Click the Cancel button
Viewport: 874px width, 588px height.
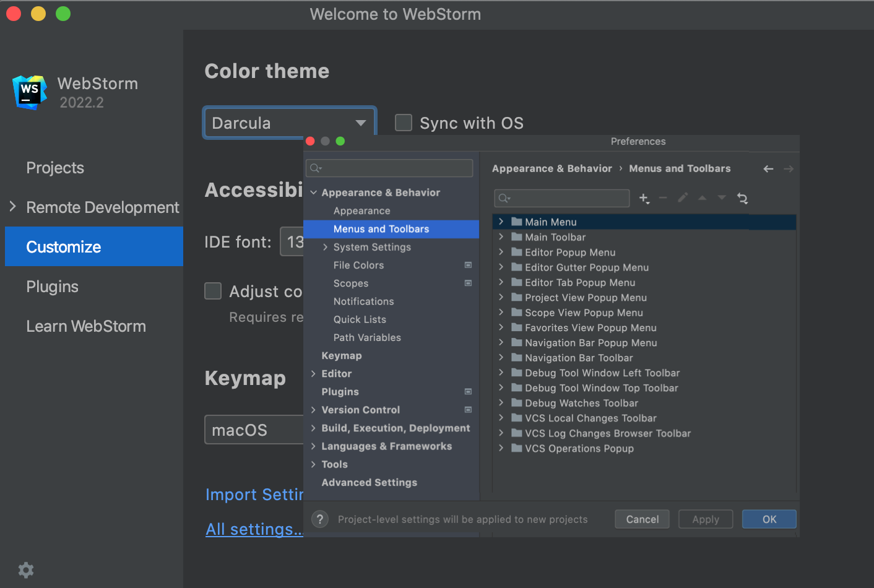(642, 519)
